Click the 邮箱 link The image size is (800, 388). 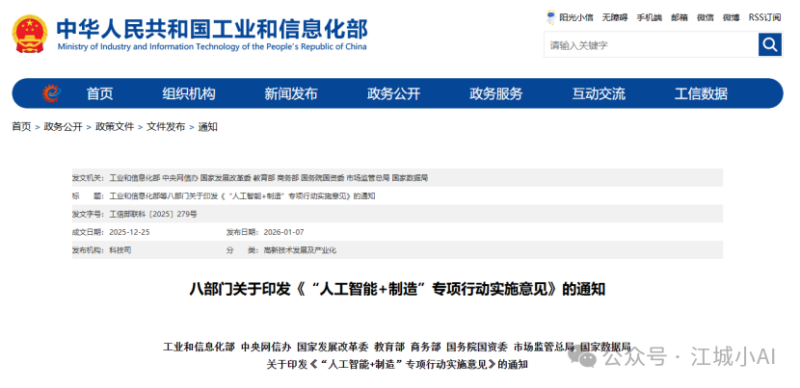[679, 17]
